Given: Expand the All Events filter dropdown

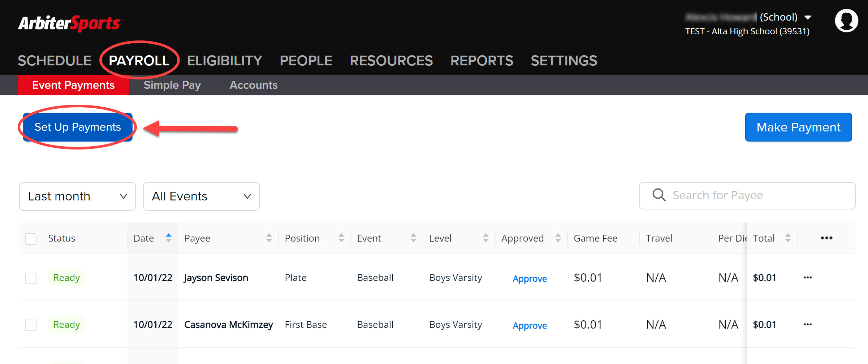Looking at the screenshot, I should 201,196.
